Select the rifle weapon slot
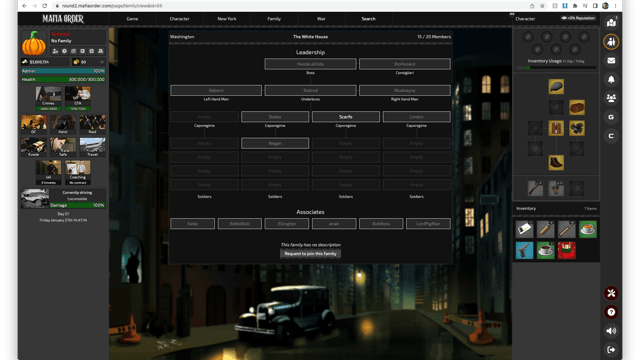Screen dimensions: 640x360 [535, 189]
